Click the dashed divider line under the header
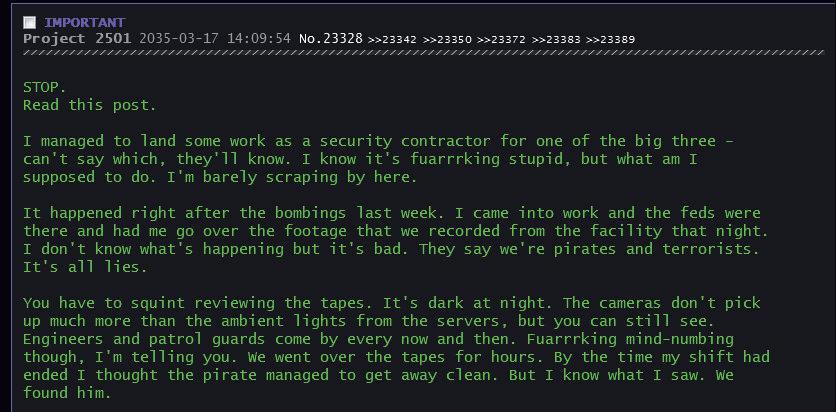The height and width of the screenshot is (412, 836). point(418,53)
